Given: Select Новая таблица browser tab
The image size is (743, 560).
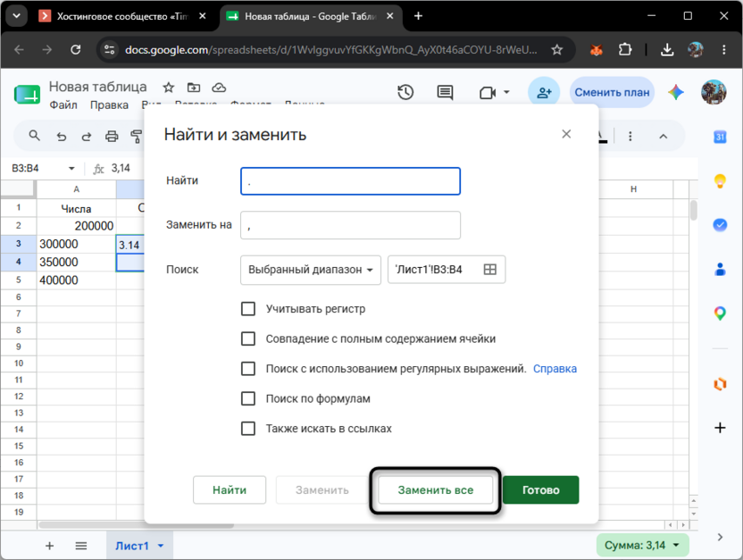Looking at the screenshot, I should point(312,16).
